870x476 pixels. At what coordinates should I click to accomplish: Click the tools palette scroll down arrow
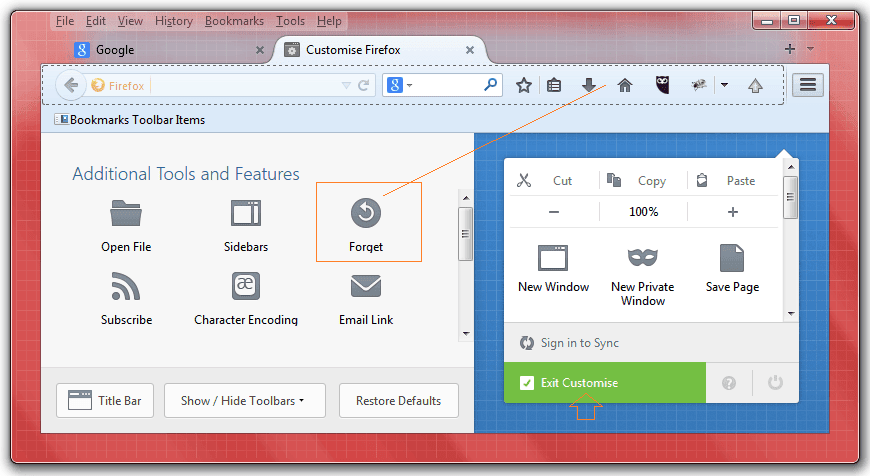tap(466, 334)
